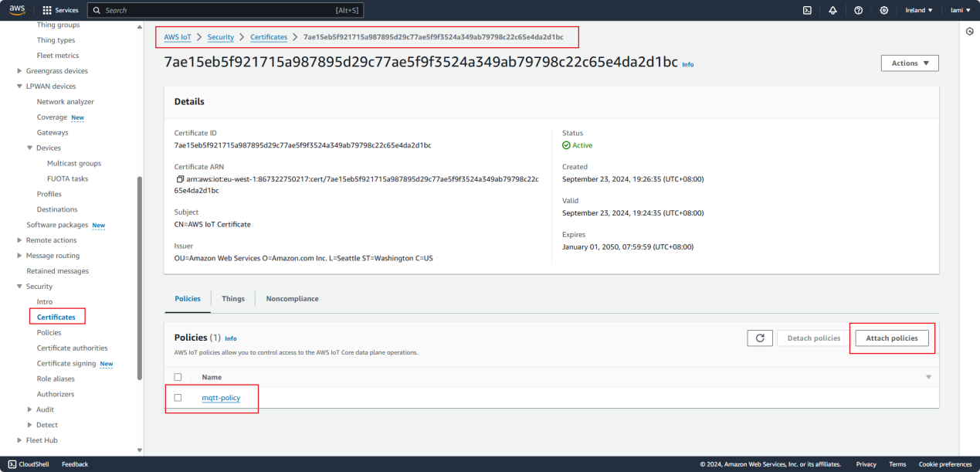The image size is (980, 472).
Task: Click Feedback in footer
Action: pos(75,464)
